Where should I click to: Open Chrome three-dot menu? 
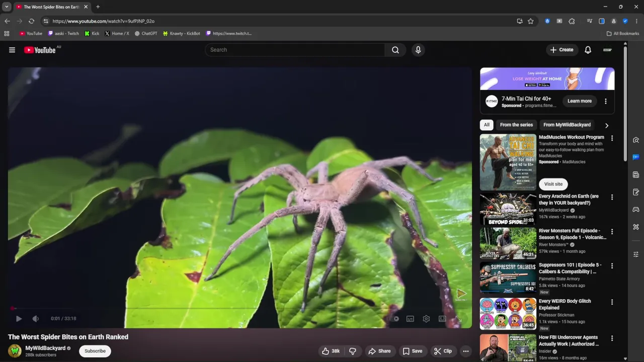click(637, 21)
